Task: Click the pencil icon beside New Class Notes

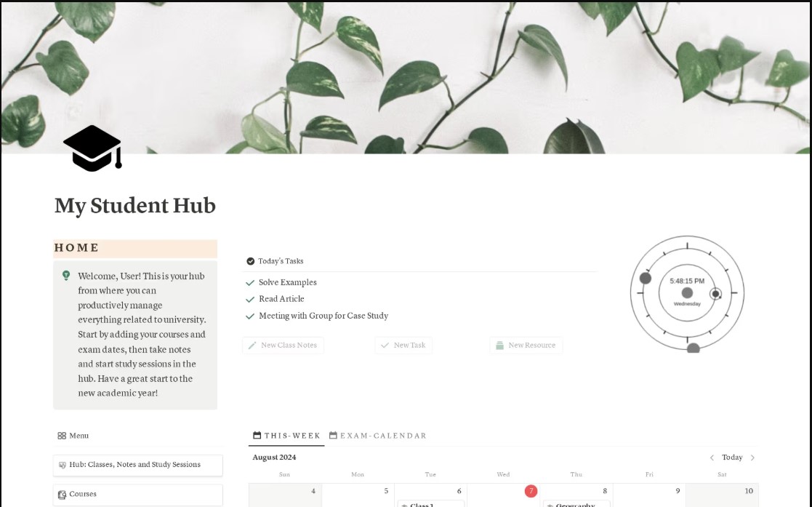Action: coord(252,346)
